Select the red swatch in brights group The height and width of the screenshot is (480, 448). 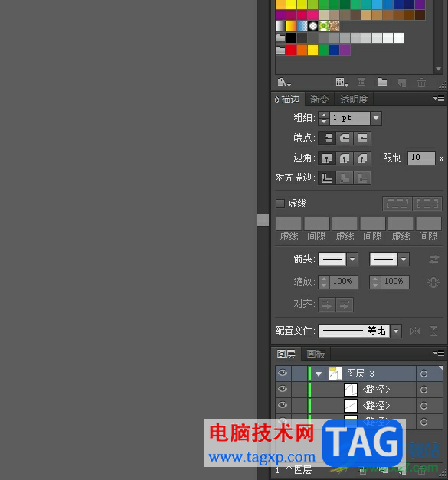pyautogui.click(x=291, y=50)
